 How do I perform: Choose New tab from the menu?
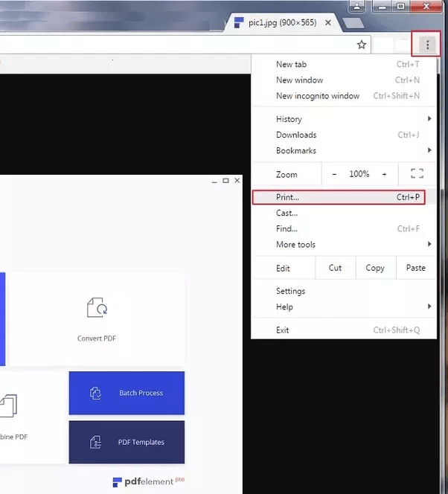point(344,64)
